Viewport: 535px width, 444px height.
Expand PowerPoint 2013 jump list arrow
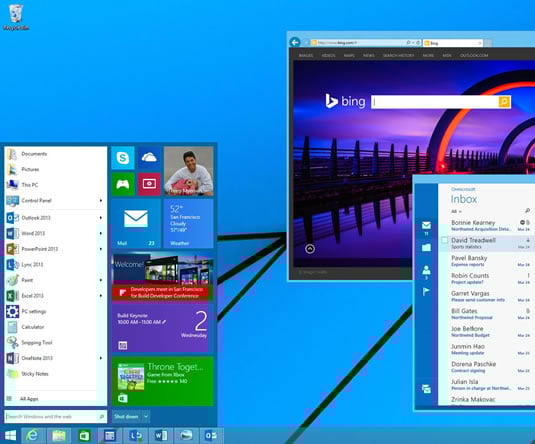[101, 249]
